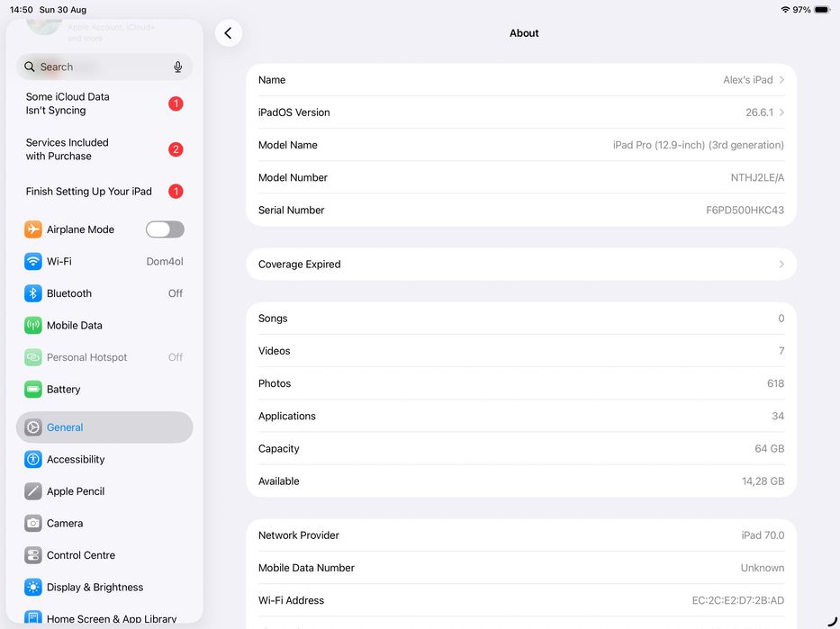Tap the model number NTHJ2LE/A

[757, 178]
